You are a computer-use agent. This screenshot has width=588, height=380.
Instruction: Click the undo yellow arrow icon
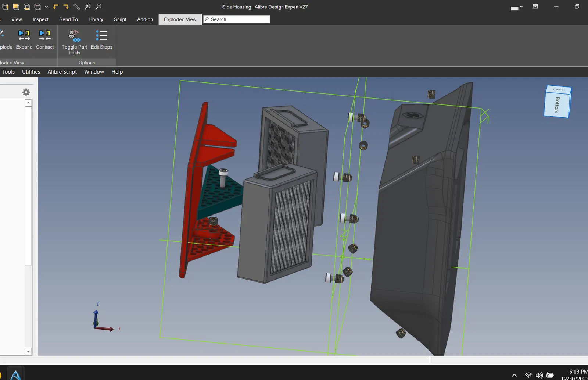point(55,7)
